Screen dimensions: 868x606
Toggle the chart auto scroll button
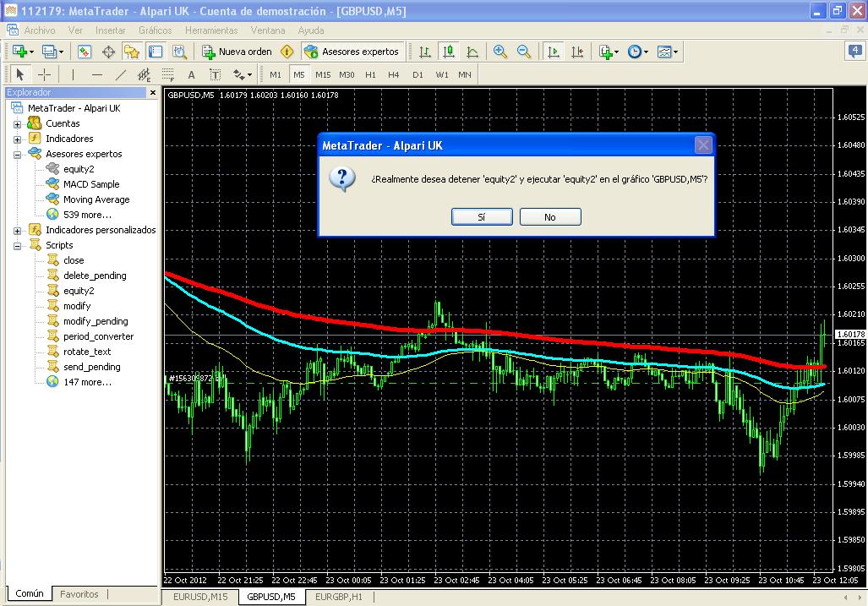click(554, 52)
